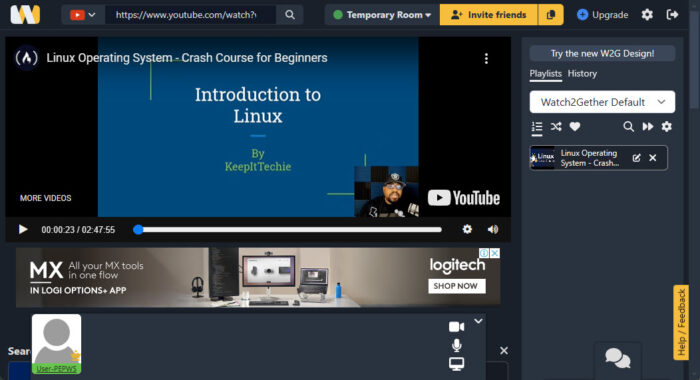Click the Upgrade button
This screenshot has height=380, width=700.
coord(602,15)
